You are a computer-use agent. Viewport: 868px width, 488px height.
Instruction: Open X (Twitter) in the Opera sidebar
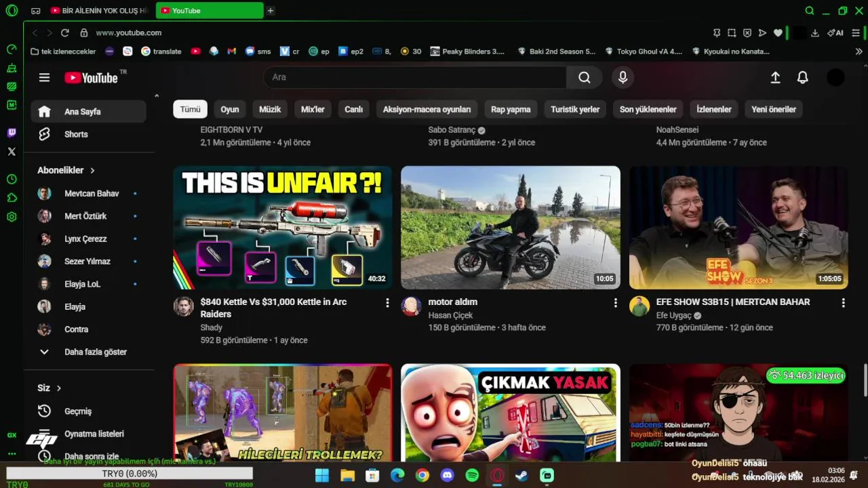pyautogui.click(x=12, y=152)
